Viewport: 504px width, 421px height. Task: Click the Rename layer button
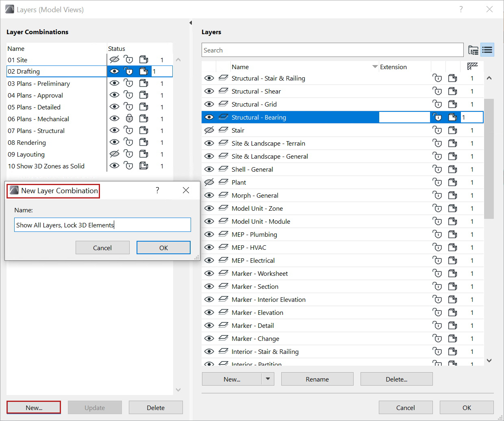point(317,379)
